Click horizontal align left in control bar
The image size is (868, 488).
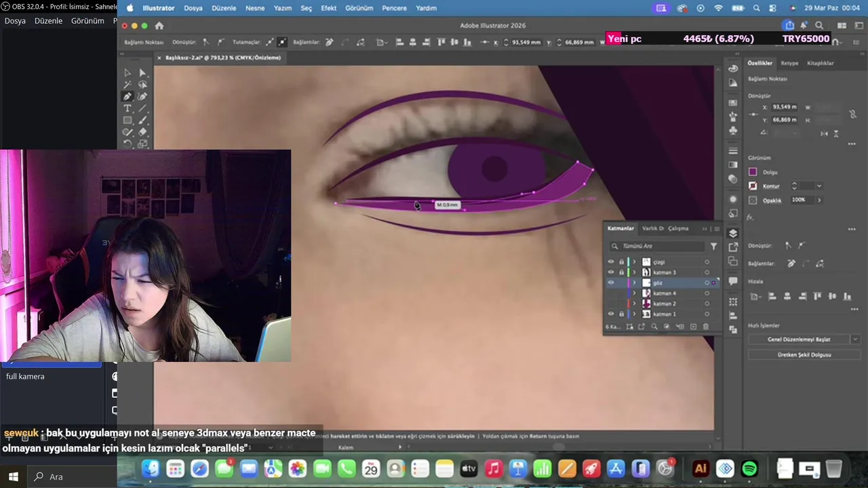tap(399, 42)
